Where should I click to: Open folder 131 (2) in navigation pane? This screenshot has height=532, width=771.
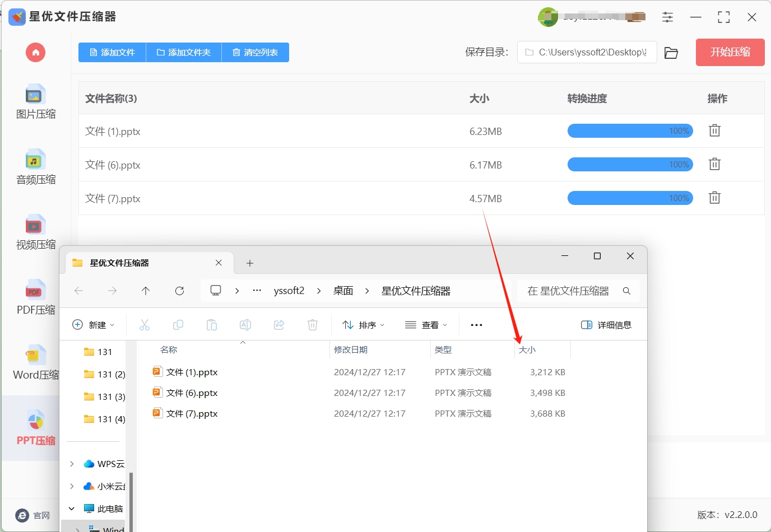[x=104, y=374]
